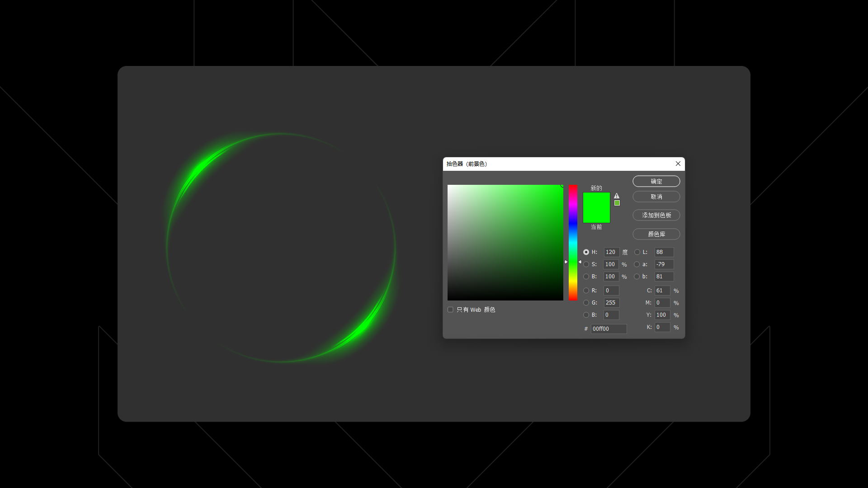Click the new color preview swatch
This screenshot has height=488, width=868.
click(596, 200)
